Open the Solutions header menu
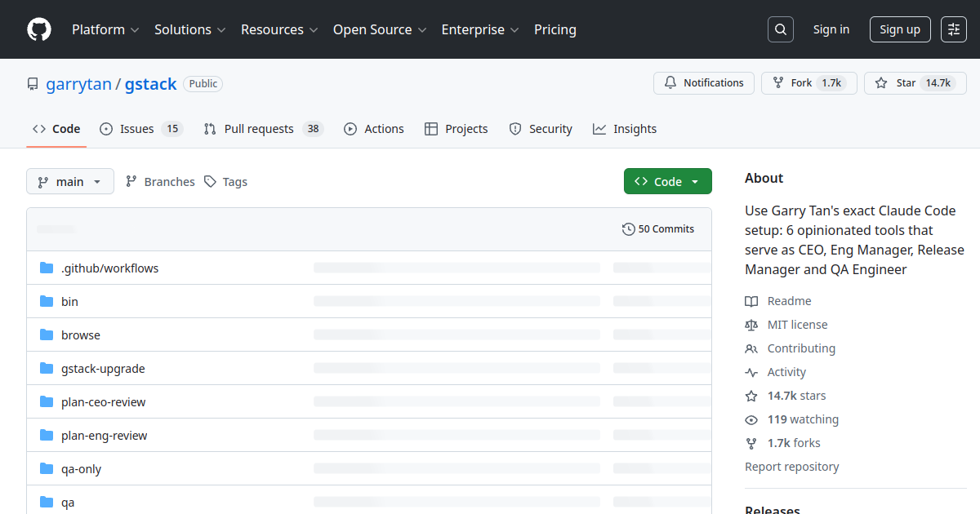Viewport: 980px width, 514px height. 189,29
